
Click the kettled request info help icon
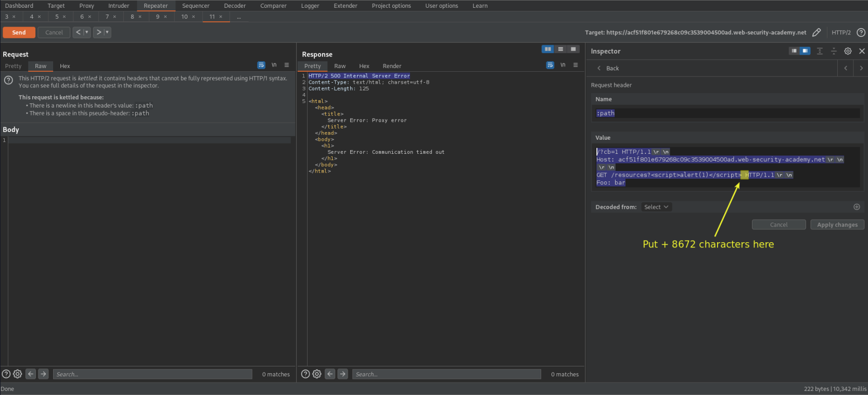(x=8, y=80)
